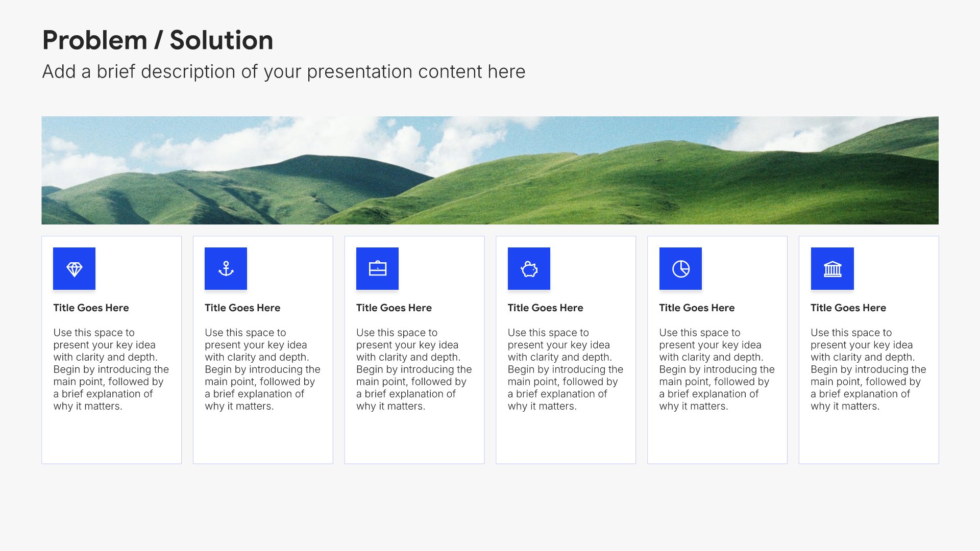Select 'Title Goes Here' under bank icon
980x551 pixels.
[x=848, y=308]
